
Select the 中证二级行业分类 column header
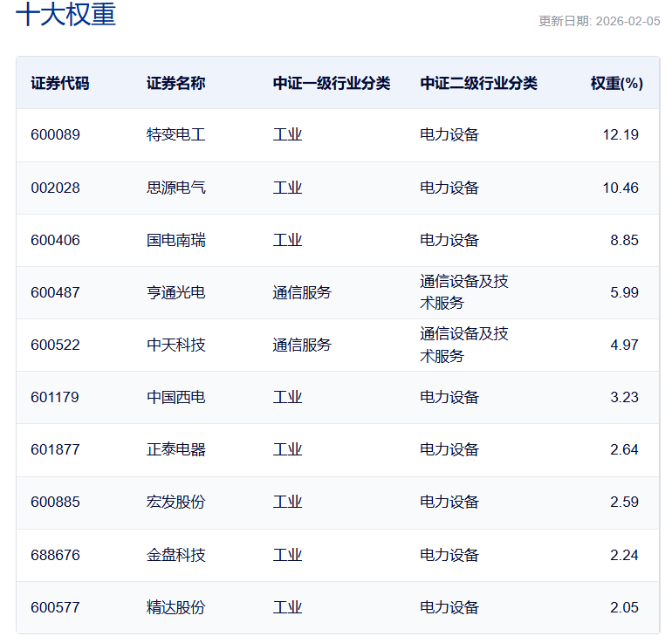pyautogui.click(x=478, y=83)
